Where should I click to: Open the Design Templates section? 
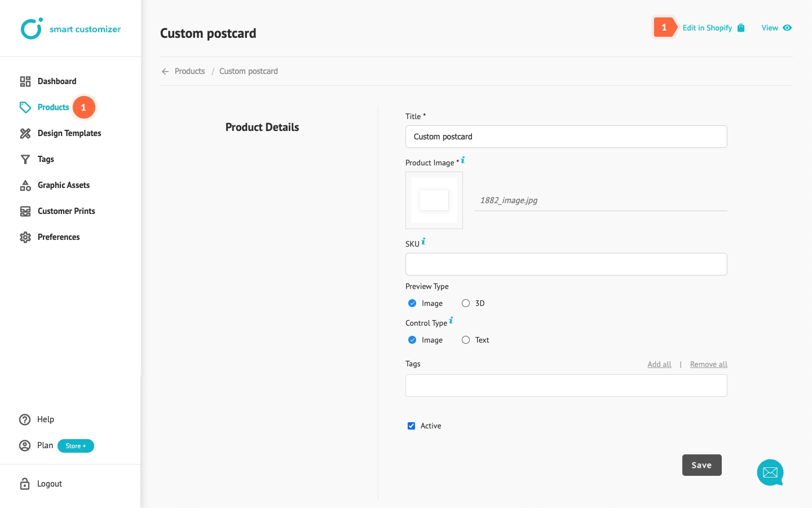click(69, 133)
